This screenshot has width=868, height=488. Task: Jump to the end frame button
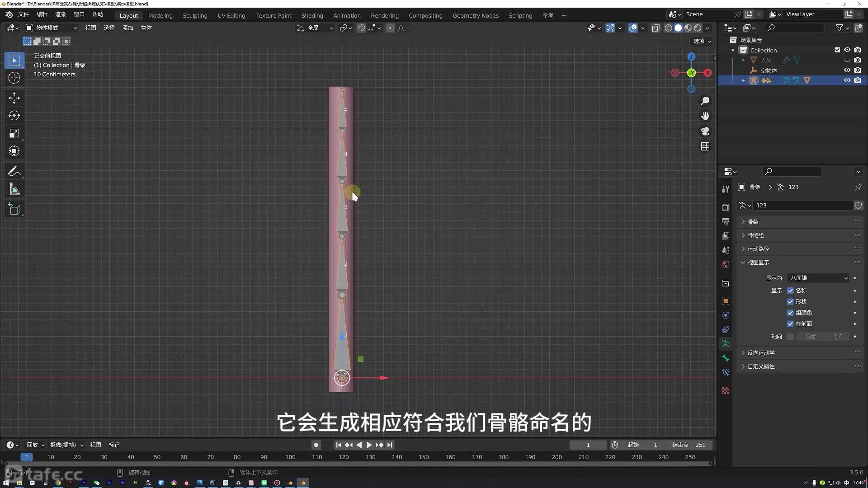click(390, 445)
